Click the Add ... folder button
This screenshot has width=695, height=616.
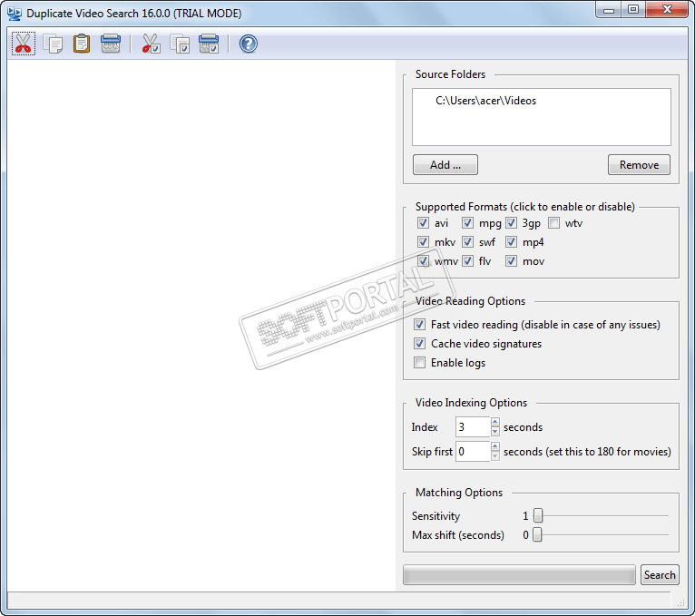[445, 165]
